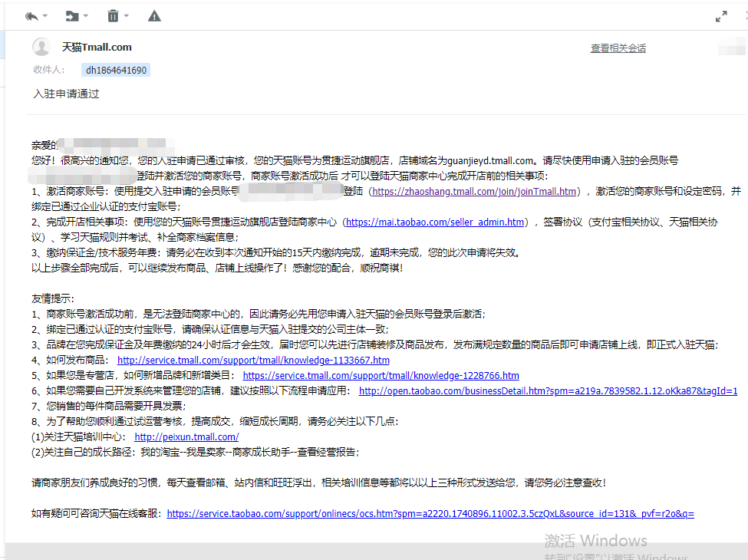Select recipient chip dh1864641690
Viewport: 748px width, 560px height.
tap(116, 70)
